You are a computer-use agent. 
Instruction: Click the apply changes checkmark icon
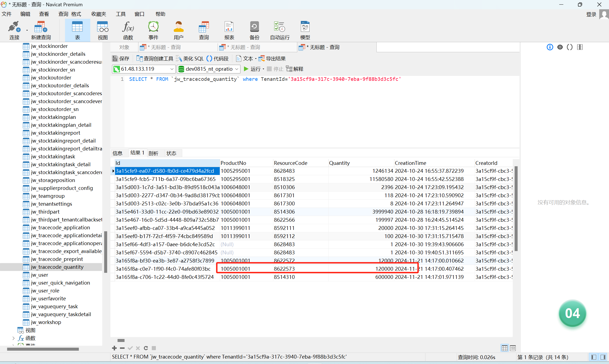click(130, 348)
